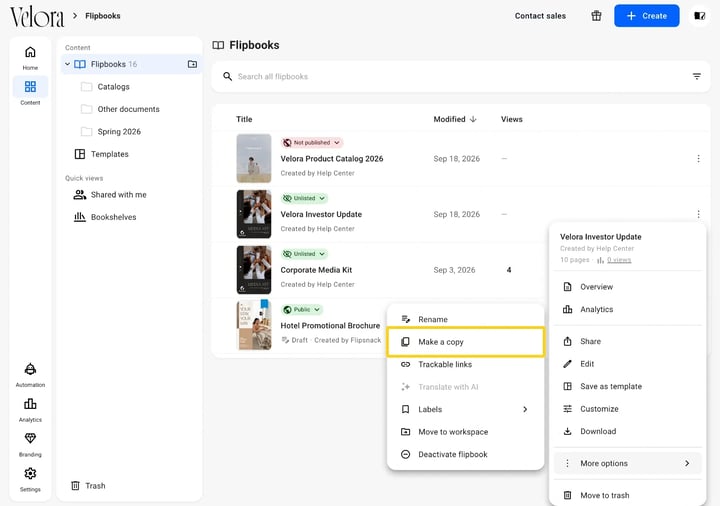Select Deactivate flipbook

(x=466, y=455)
